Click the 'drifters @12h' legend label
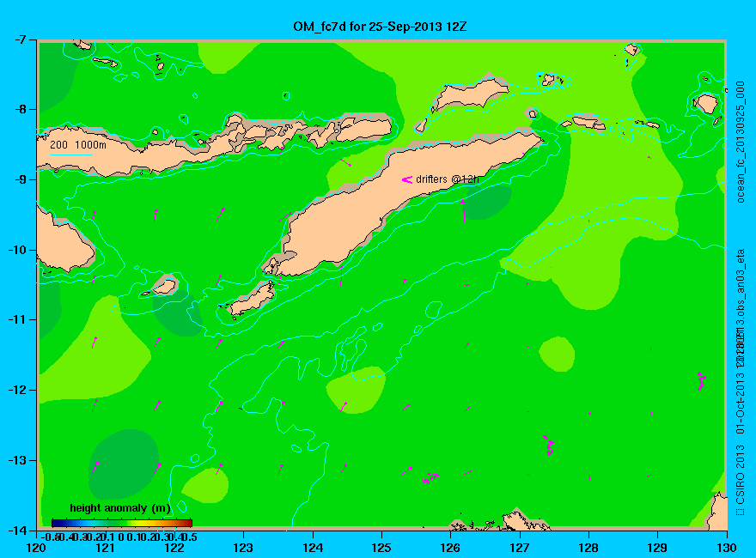Image resolution: width=756 pixels, height=558 pixels. 448,179
